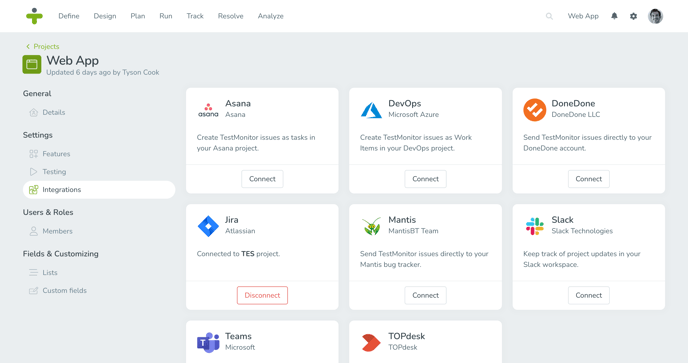Viewport: 688px width, 363px height.
Task: Click 'Connected to TES project' text
Action: [238, 254]
